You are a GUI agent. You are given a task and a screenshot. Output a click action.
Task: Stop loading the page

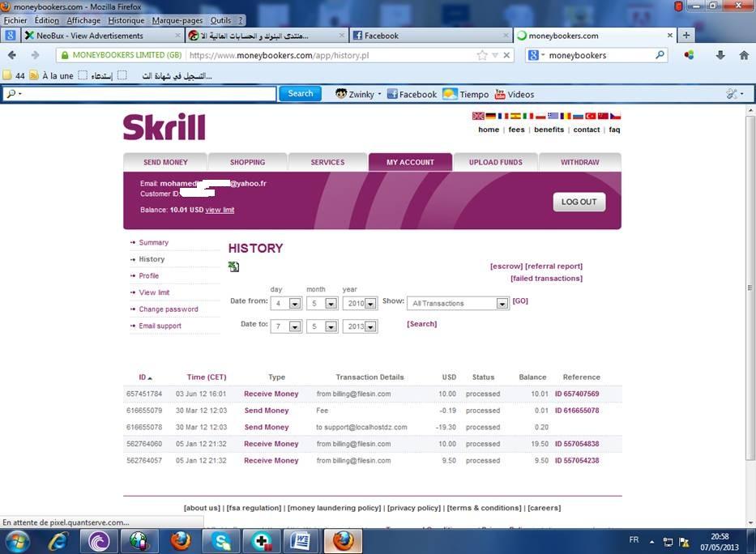[506, 55]
